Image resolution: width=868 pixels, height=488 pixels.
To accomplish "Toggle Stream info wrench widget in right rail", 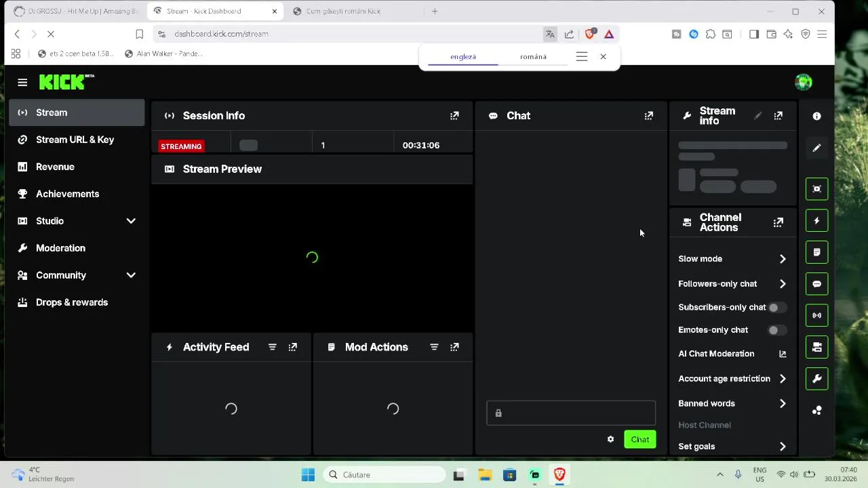I will [x=816, y=378].
